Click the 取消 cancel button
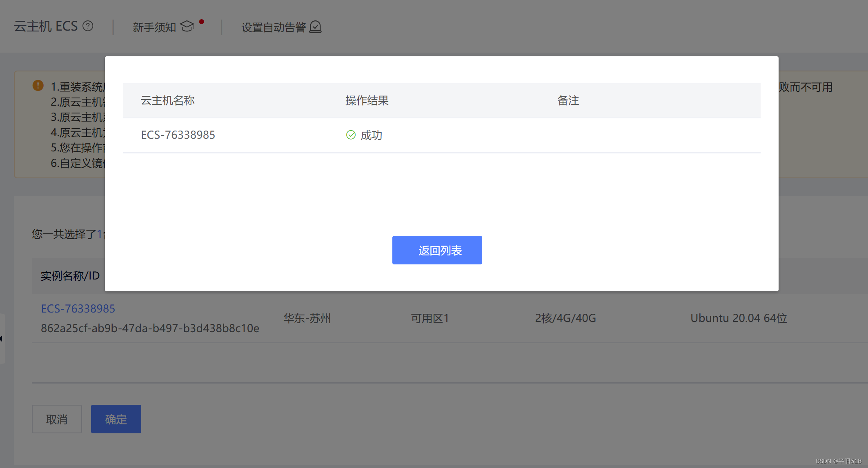The image size is (868, 468). (x=57, y=419)
